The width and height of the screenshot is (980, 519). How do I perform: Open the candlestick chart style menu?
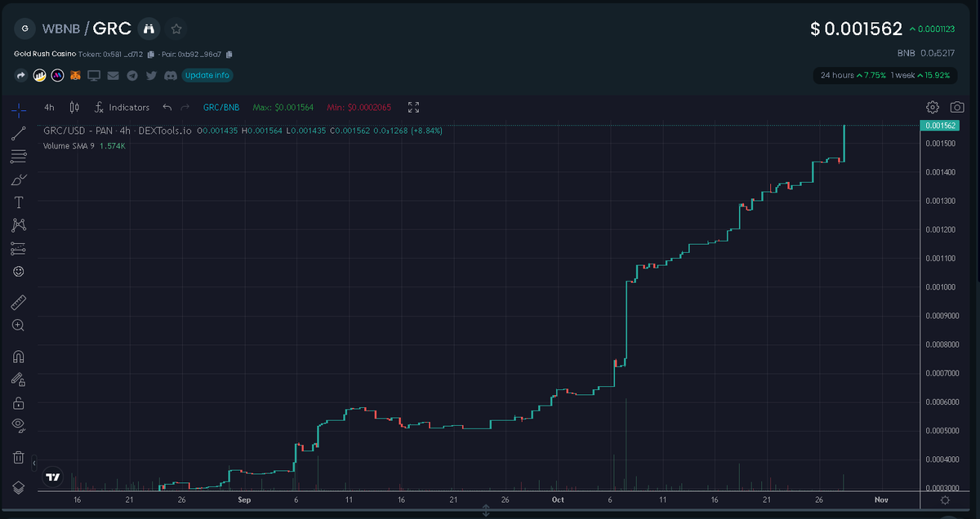pos(74,107)
